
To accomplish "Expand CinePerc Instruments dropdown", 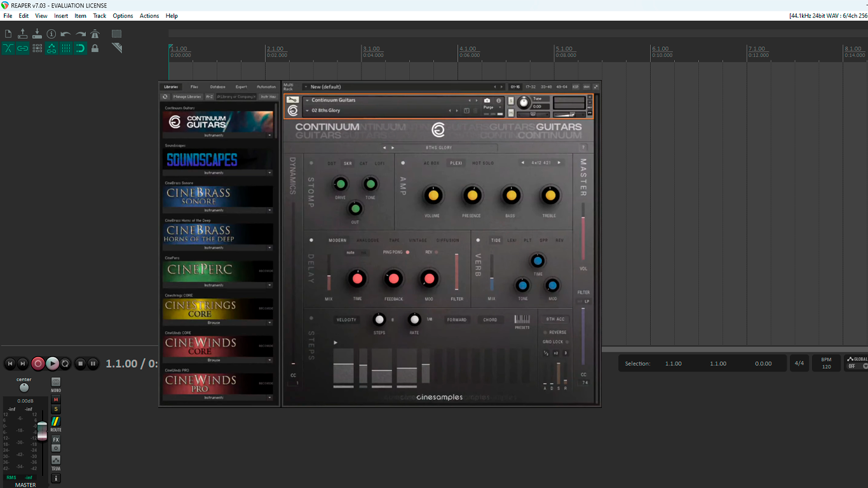I will [x=269, y=285].
